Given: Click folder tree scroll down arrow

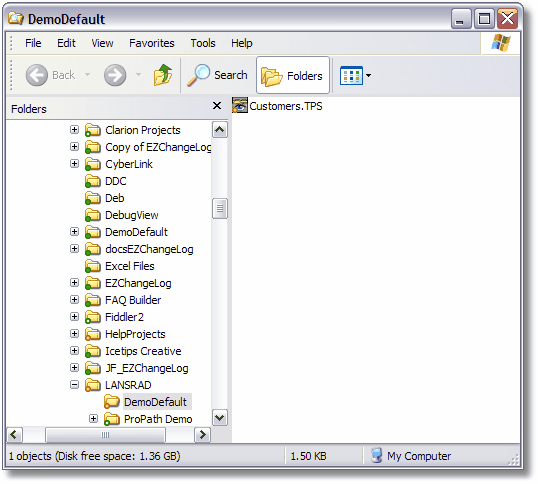Looking at the screenshot, I should [x=220, y=417].
